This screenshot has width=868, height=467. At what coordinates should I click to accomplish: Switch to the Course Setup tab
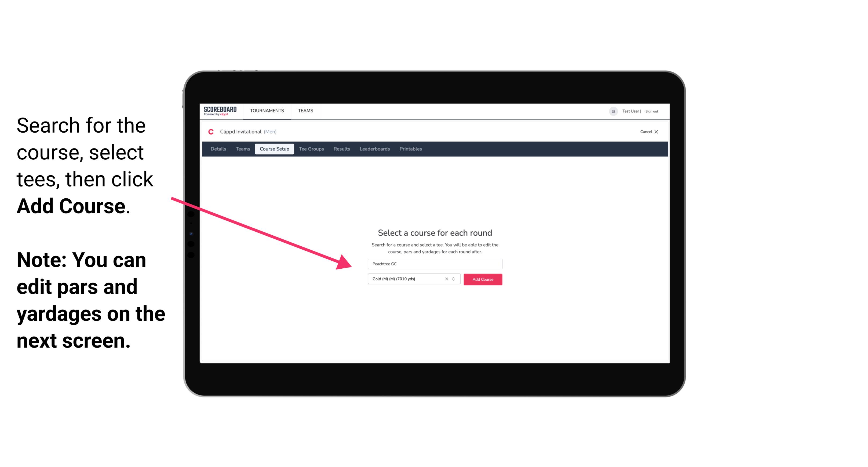coord(274,149)
